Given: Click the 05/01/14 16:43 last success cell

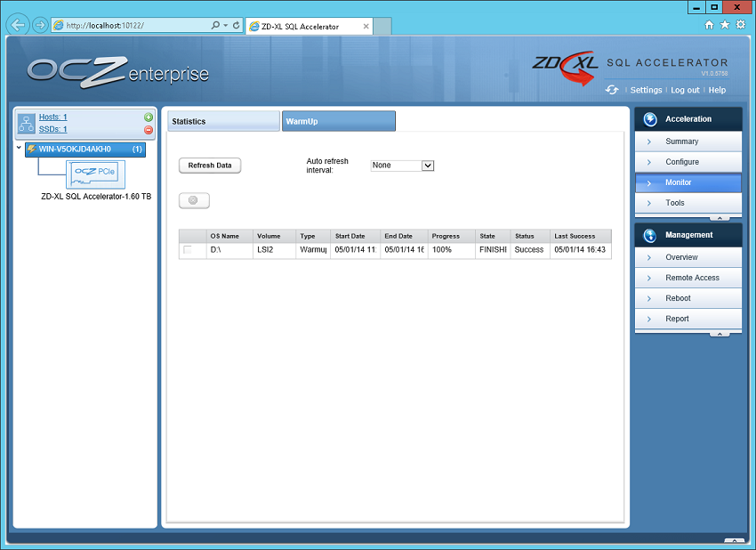Looking at the screenshot, I should click(x=581, y=250).
